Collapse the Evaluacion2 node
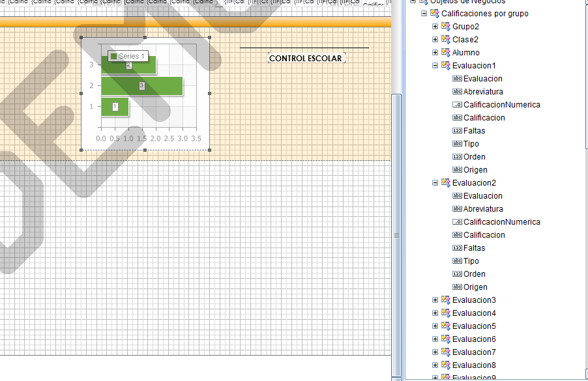The image size is (588, 381). point(435,183)
